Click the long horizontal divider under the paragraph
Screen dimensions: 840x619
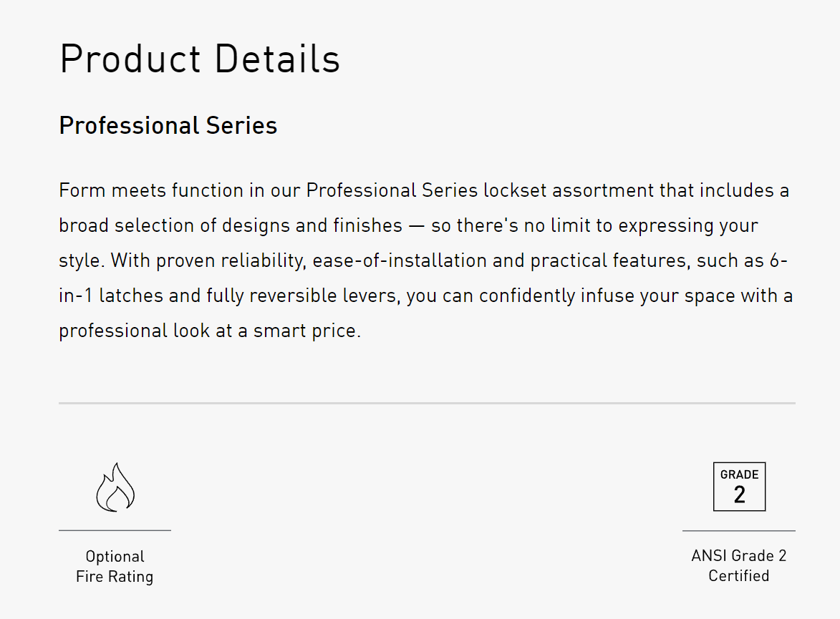[x=427, y=403]
